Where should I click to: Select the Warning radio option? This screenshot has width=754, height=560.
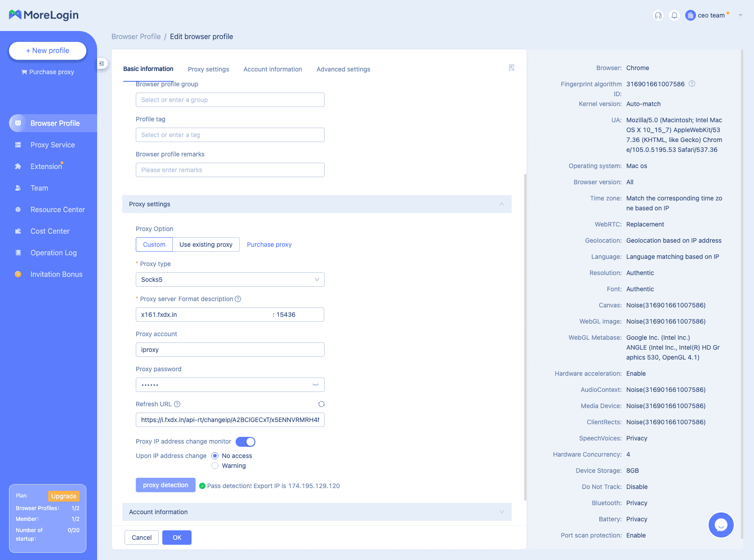click(215, 466)
